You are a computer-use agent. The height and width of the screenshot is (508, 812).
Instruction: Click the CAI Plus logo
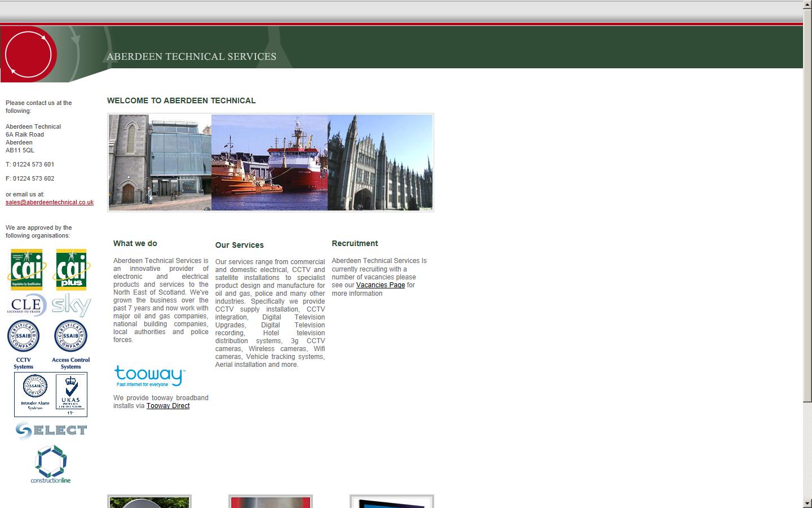pos(71,270)
